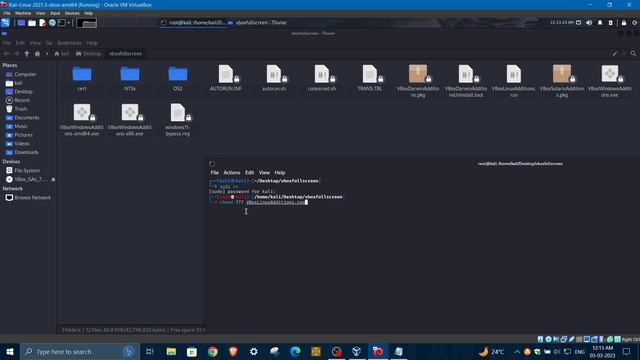
Task: Go to home folder via home icon
Action: pyautogui.click(x=37, y=53)
